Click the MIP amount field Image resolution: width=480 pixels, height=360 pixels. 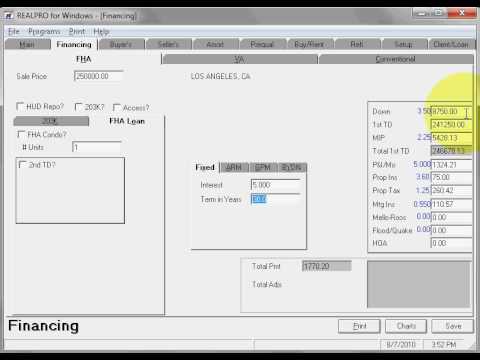pyautogui.click(x=452, y=138)
